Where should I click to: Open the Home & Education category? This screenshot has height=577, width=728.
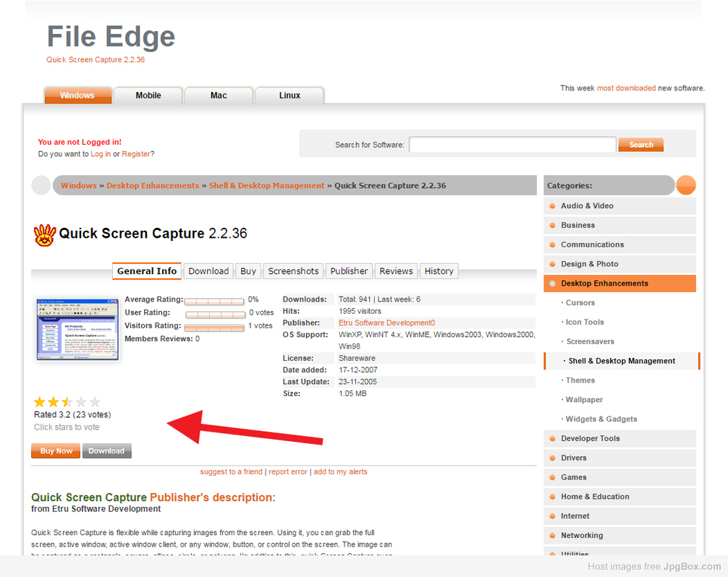click(x=620, y=497)
